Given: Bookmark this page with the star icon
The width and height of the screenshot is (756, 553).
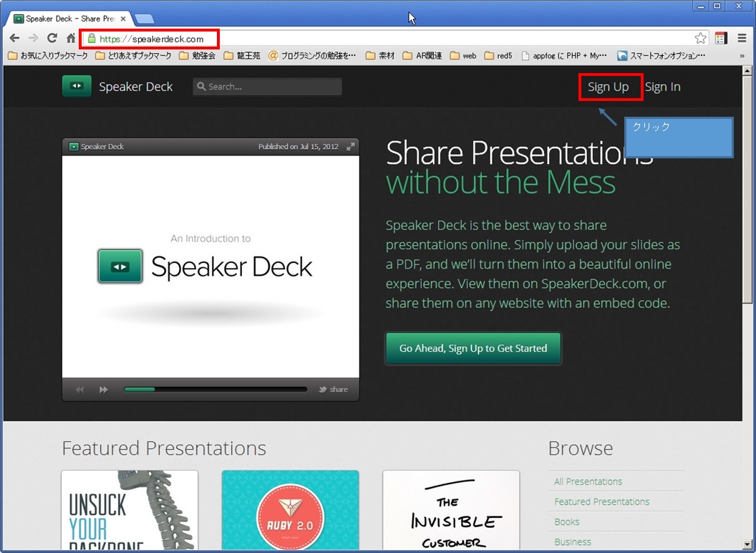Looking at the screenshot, I should (701, 38).
